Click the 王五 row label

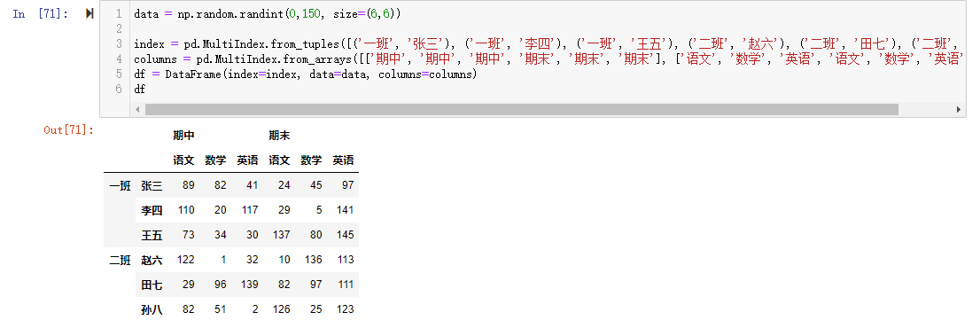point(152,235)
